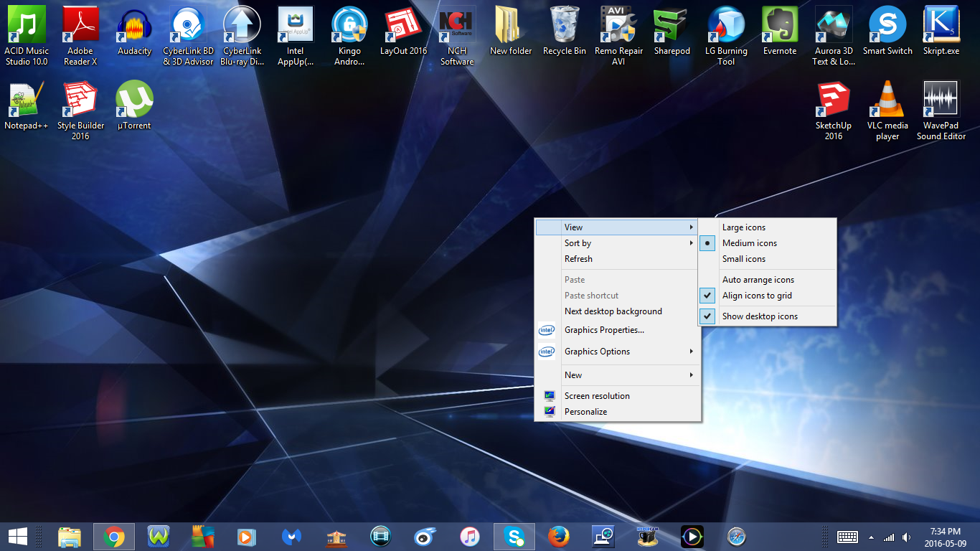Select the Skript.exe desktop icon
980x551 pixels.
coord(941,32)
